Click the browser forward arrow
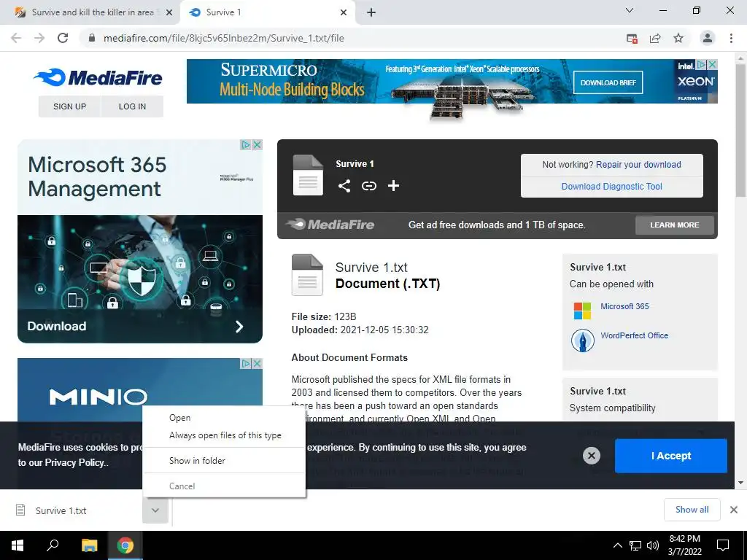 coord(39,38)
